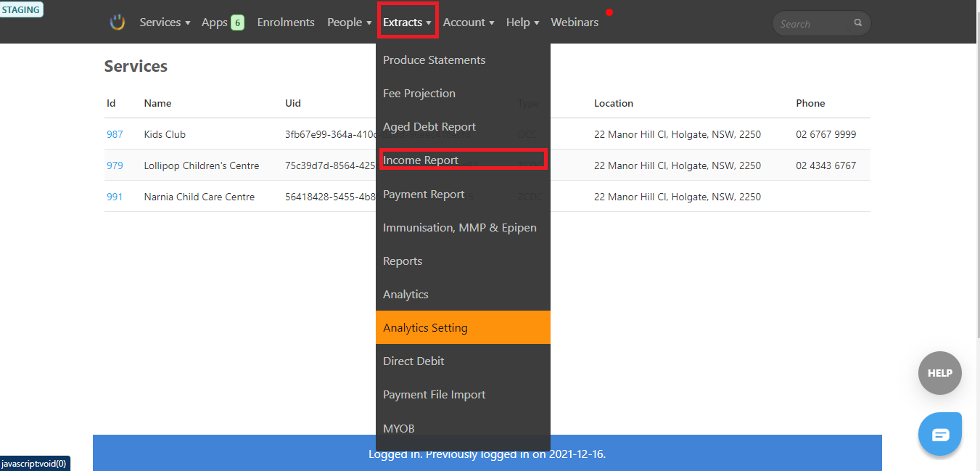The width and height of the screenshot is (980, 471).
Task: Click Narnia Child Care Centre name cell
Action: point(199,197)
